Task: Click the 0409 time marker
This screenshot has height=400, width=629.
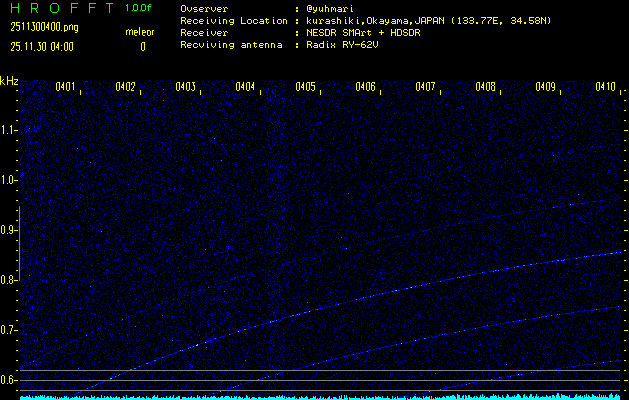Action: pyautogui.click(x=546, y=87)
